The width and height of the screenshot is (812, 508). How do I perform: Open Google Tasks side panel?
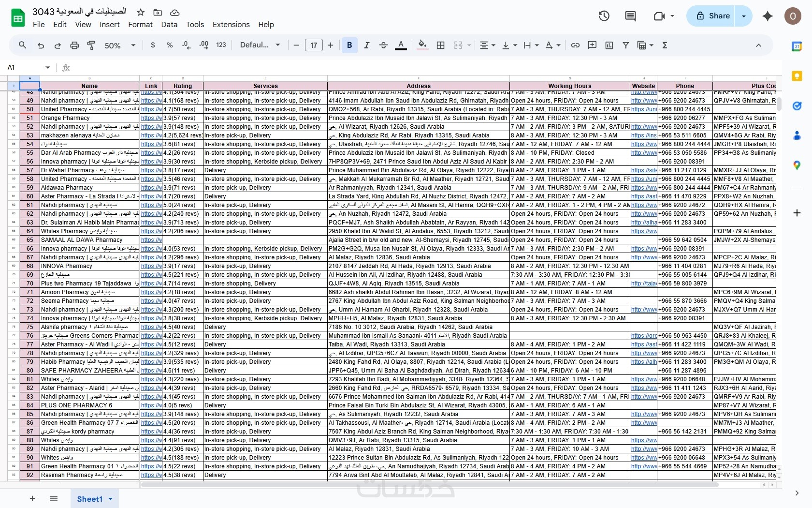tap(797, 106)
